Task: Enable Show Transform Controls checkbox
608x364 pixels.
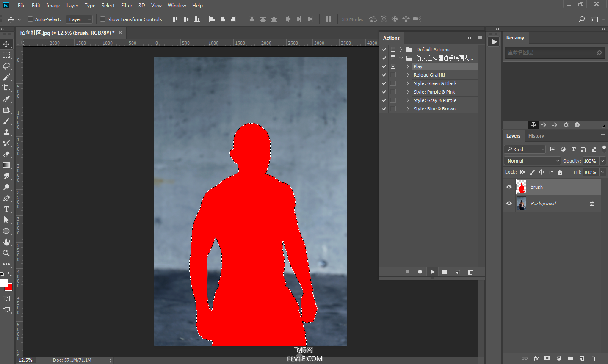Action: click(102, 19)
